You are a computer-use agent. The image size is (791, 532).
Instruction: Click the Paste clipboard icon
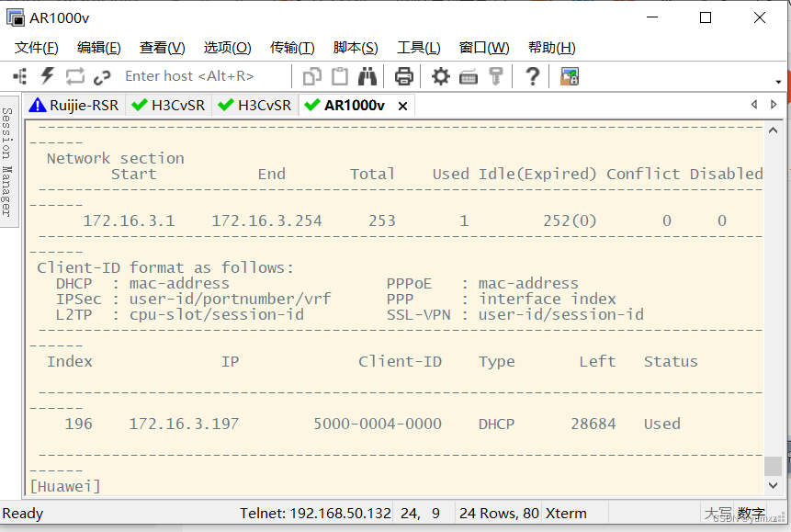[x=339, y=75]
